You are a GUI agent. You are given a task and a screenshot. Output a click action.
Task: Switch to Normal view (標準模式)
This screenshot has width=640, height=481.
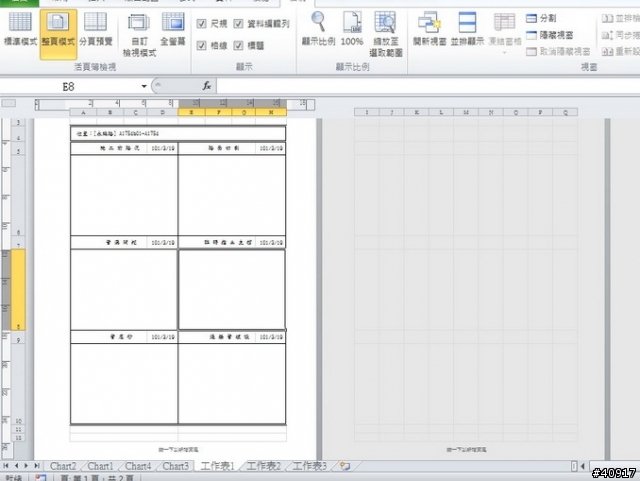[x=20, y=31]
